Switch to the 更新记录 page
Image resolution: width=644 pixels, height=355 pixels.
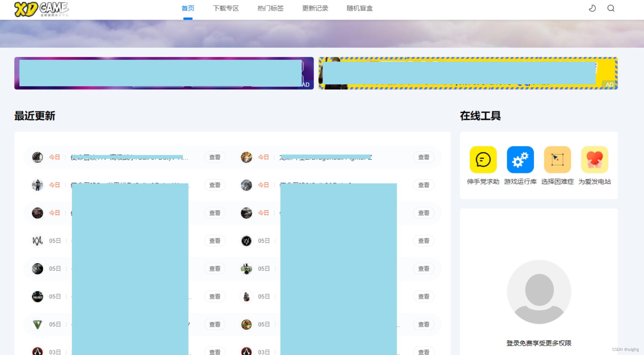tap(315, 8)
